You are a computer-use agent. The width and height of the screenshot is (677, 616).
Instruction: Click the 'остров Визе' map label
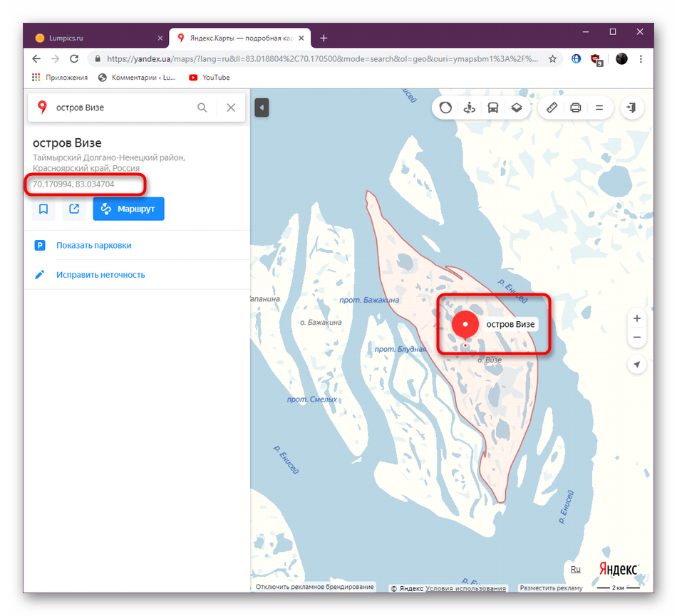point(510,325)
